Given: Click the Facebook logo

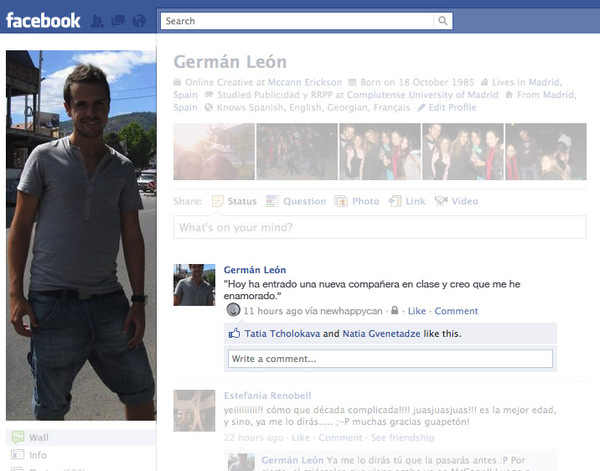Looking at the screenshot, I should 43,20.
